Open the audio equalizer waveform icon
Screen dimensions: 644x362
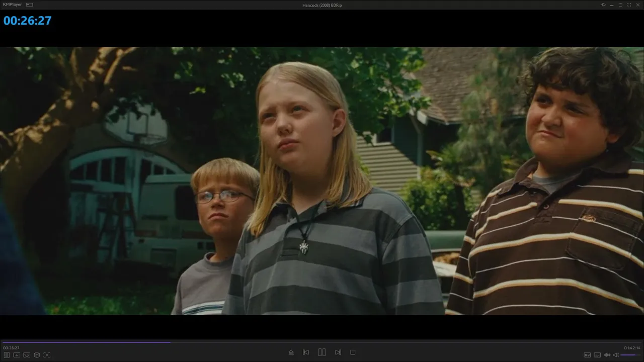(x=607, y=355)
